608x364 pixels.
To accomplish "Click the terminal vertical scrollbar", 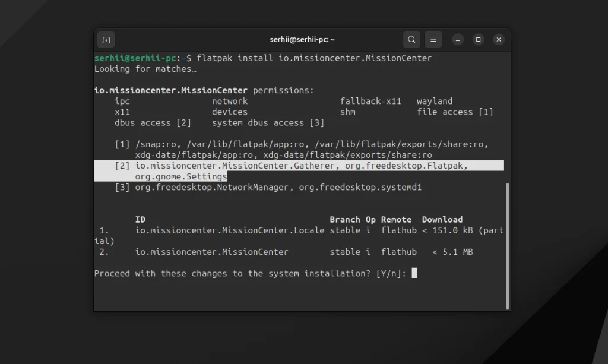I will pyautogui.click(x=507, y=246).
